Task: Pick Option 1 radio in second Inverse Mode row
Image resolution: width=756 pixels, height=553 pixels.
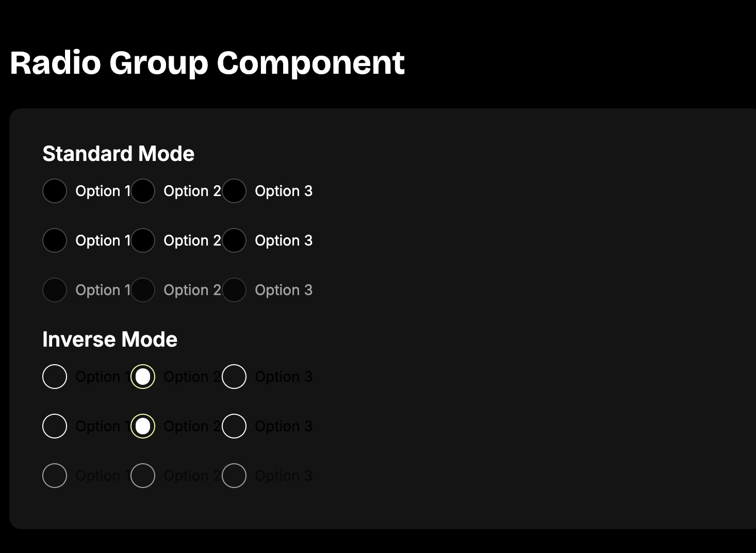Action: pos(55,426)
